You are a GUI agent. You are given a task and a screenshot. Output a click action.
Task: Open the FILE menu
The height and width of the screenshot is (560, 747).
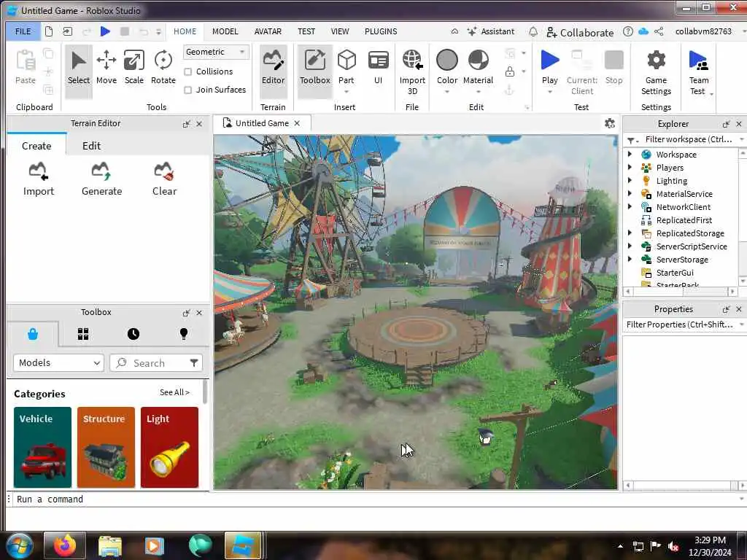pyautogui.click(x=23, y=31)
